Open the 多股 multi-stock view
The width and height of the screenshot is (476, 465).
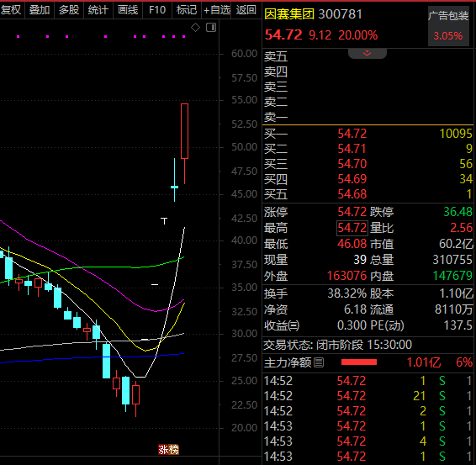(69, 10)
